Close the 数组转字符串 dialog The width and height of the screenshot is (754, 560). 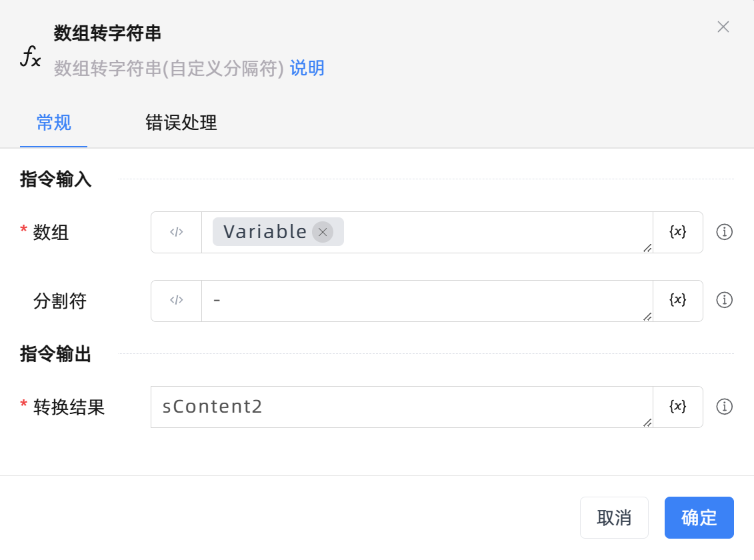click(723, 27)
